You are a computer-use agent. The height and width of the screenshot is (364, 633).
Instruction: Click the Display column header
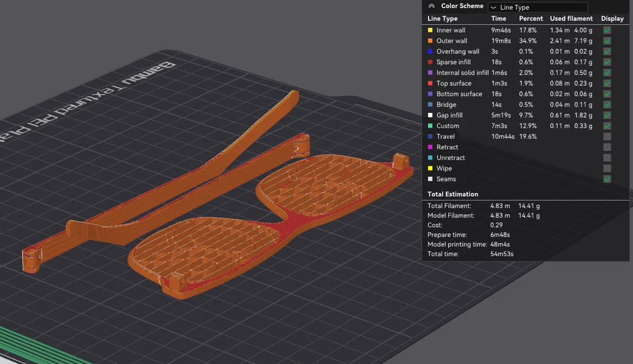pos(613,19)
